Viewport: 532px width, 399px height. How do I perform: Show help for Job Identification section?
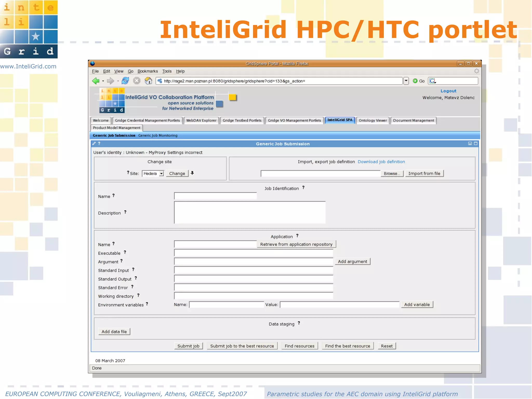[x=303, y=188]
